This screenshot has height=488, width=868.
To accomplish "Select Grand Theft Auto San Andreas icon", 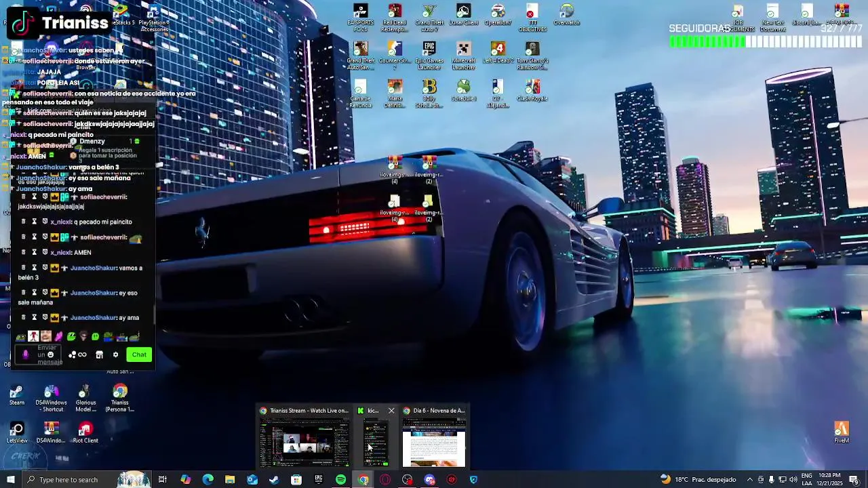I will click(x=360, y=56).
